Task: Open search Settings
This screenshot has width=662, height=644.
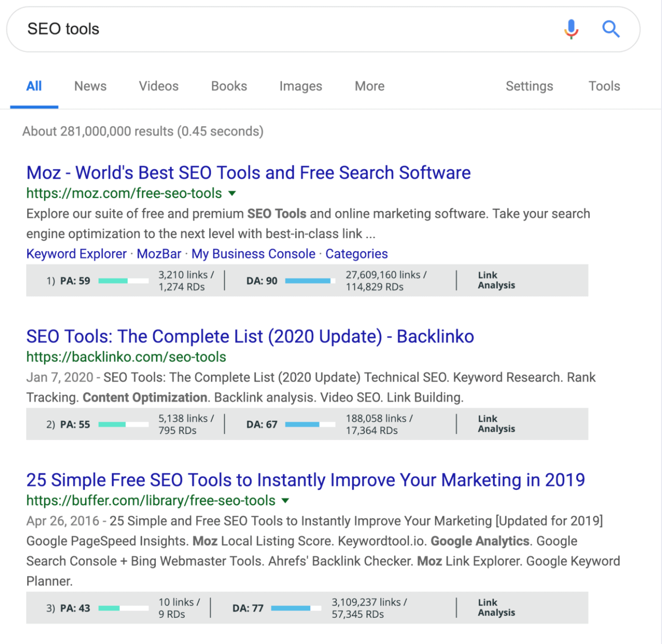Action: (x=529, y=86)
